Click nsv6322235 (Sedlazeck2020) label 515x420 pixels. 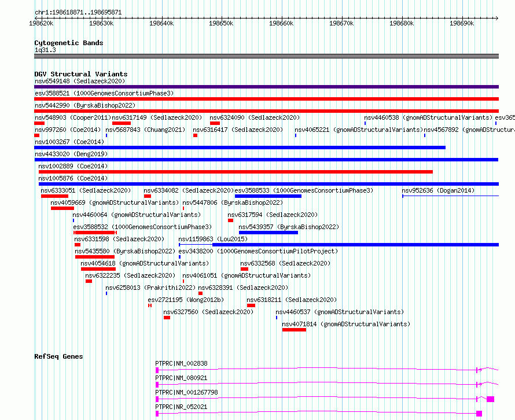130,275
